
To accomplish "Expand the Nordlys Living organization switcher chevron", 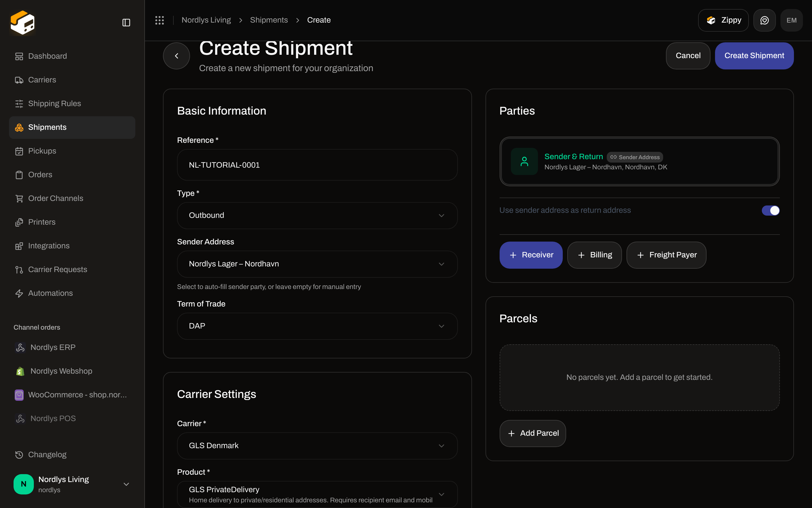I will coord(126,484).
